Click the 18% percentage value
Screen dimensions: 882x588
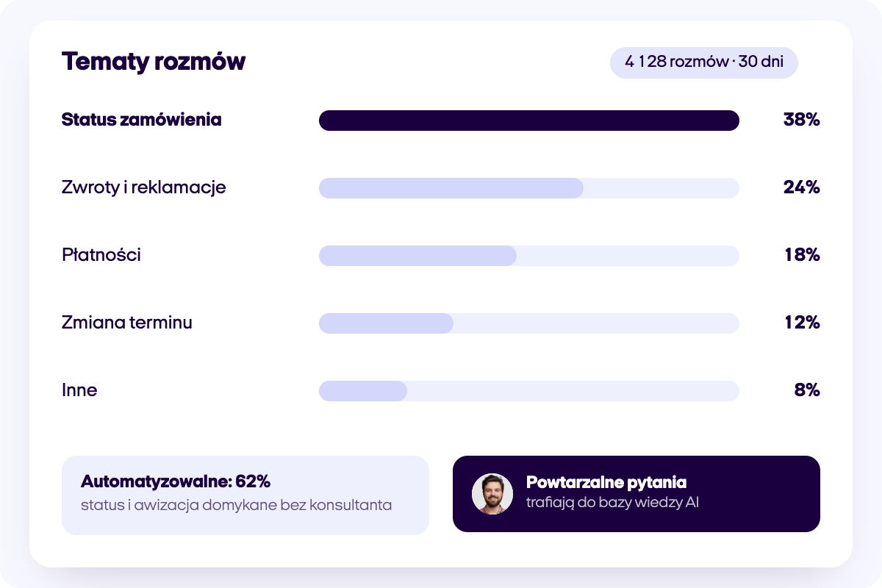[803, 255]
